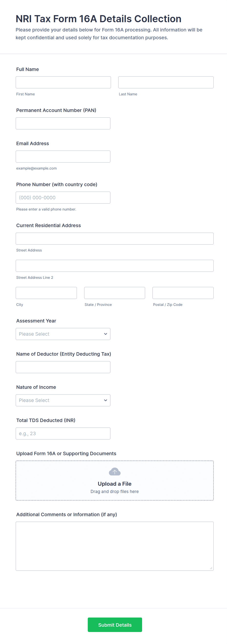The height and width of the screenshot is (644, 227).
Task: Select the Permanent Account Number field
Action: (x=63, y=123)
